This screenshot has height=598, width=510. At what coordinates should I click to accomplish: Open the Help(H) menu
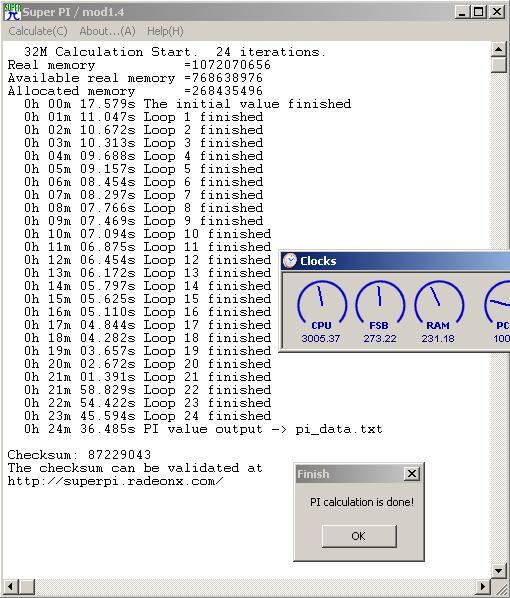[x=165, y=31]
